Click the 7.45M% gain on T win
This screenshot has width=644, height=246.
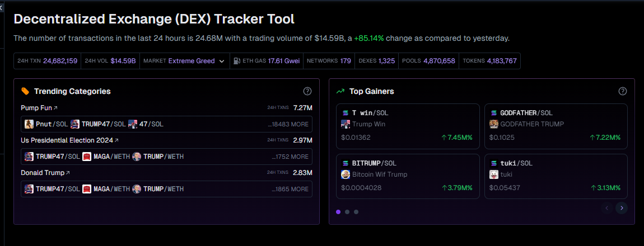[457, 138]
